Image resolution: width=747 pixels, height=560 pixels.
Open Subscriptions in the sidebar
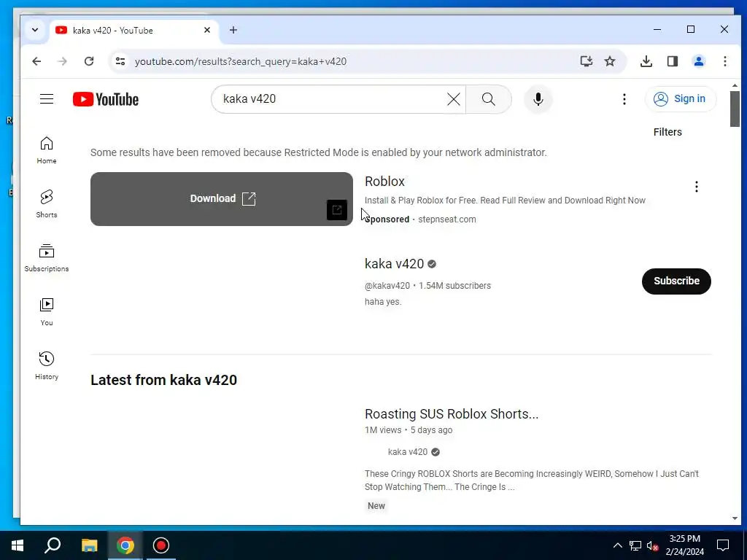pyautogui.click(x=47, y=258)
